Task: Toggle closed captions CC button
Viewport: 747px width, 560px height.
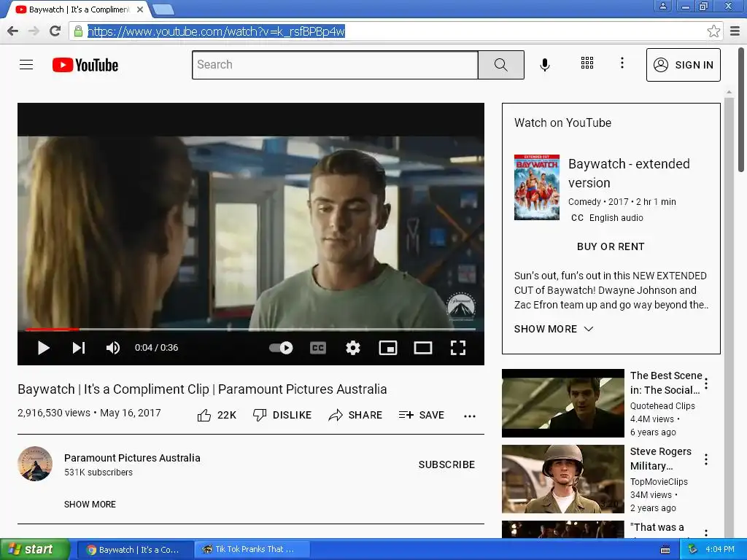Action: pyautogui.click(x=318, y=348)
